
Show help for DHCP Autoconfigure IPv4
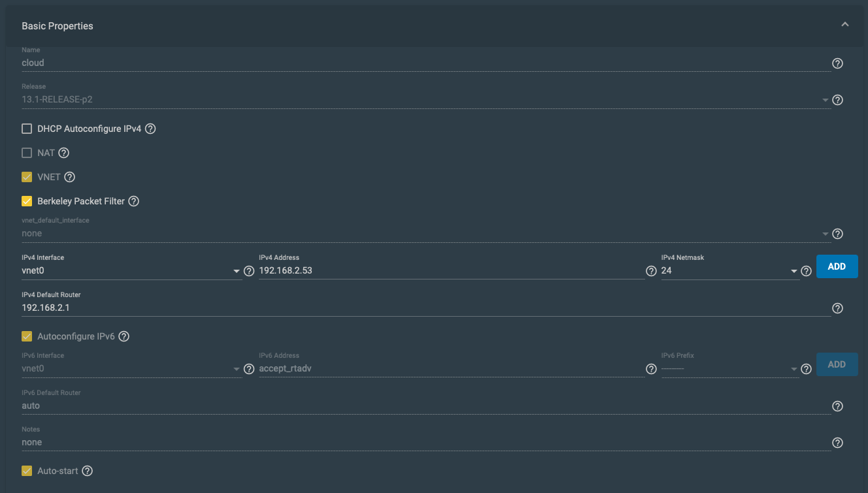[x=150, y=129]
